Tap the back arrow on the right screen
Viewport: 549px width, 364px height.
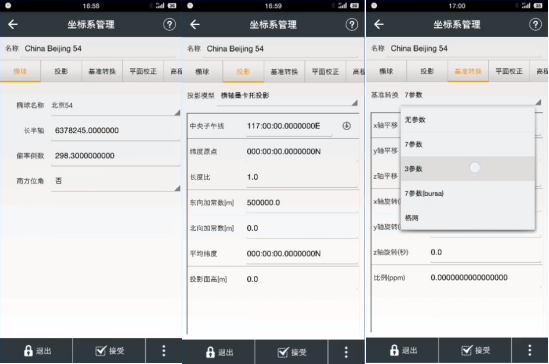tap(379, 24)
